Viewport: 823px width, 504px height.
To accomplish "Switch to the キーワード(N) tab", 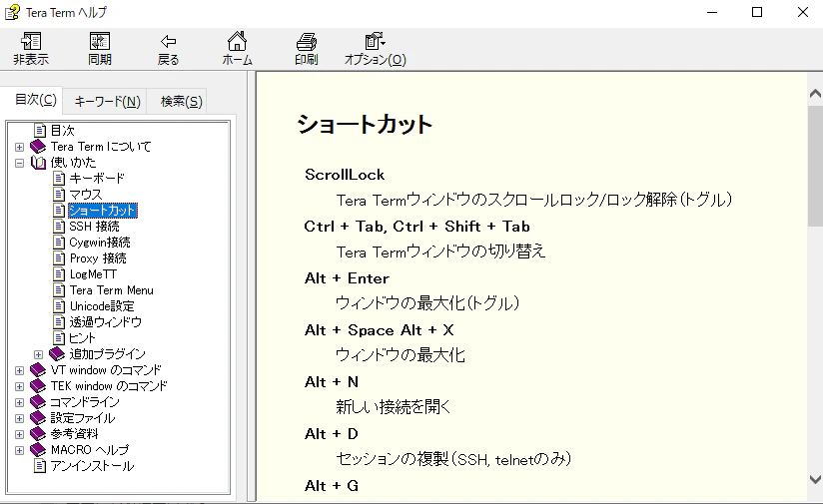I will pos(107,101).
